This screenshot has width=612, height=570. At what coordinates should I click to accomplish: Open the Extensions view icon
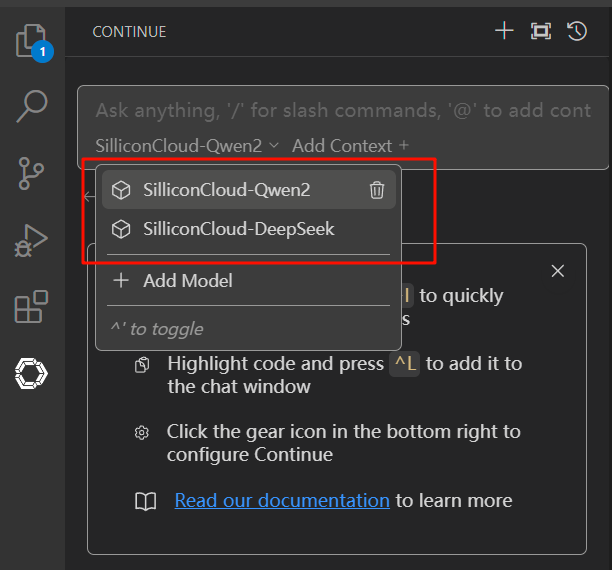(x=32, y=307)
